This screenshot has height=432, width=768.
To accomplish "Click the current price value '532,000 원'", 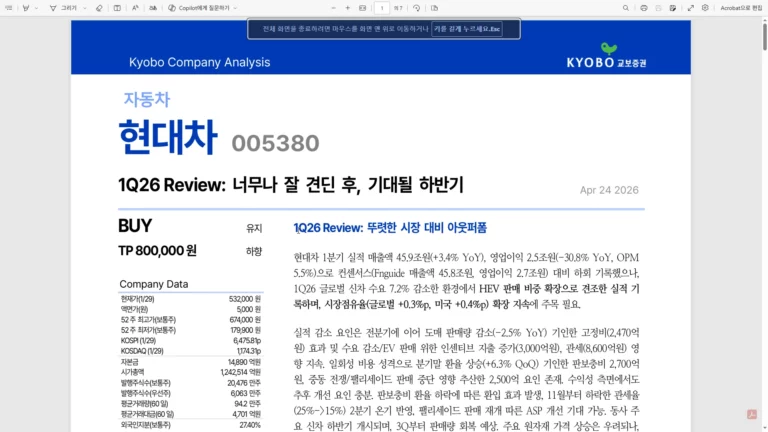I will (x=244, y=299).
